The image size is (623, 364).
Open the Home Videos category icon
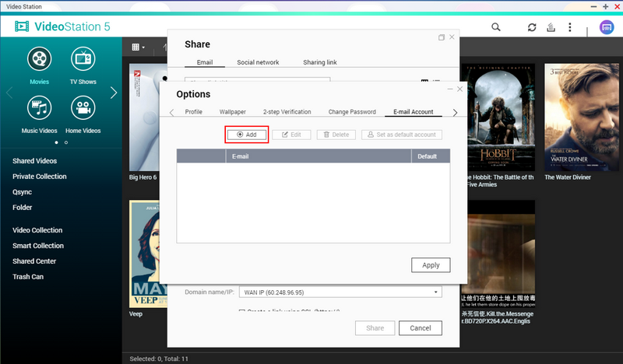[83, 108]
